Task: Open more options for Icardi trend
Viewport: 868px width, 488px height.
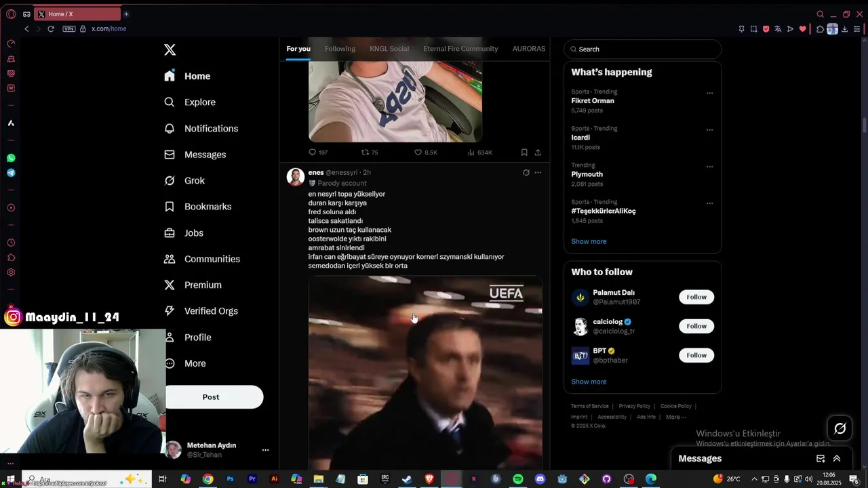Action: click(x=709, y=129)
